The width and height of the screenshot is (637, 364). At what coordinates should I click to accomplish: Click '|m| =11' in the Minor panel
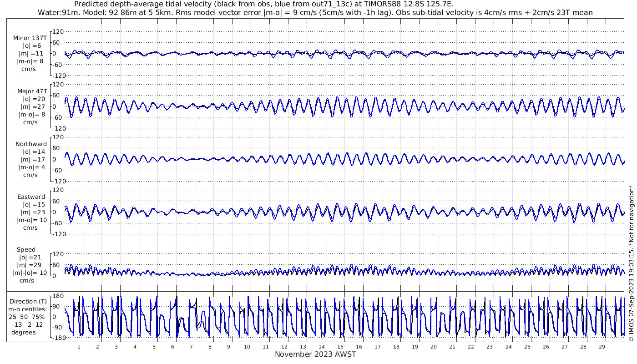click(x=32, y=53)
